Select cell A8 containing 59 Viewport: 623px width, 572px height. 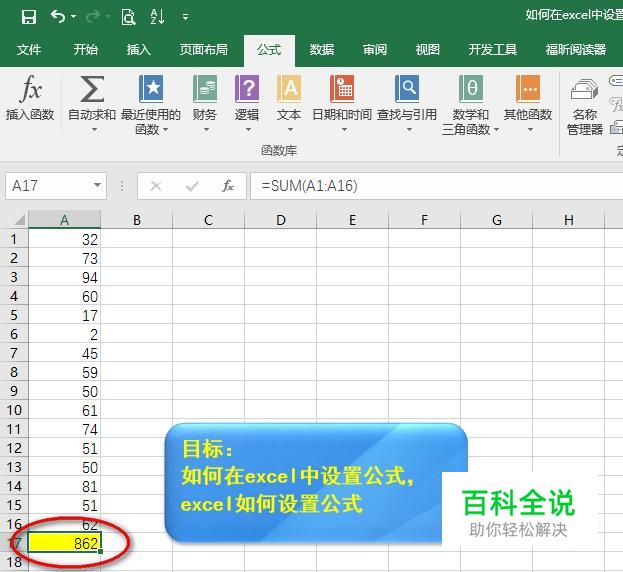click(65, 372)
